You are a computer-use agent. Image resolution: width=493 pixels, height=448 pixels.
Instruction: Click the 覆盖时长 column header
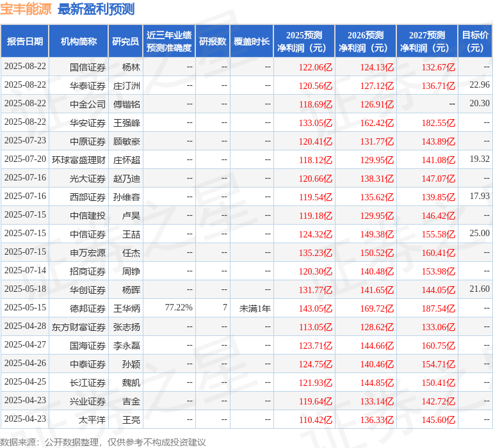[x=252, y=42]
